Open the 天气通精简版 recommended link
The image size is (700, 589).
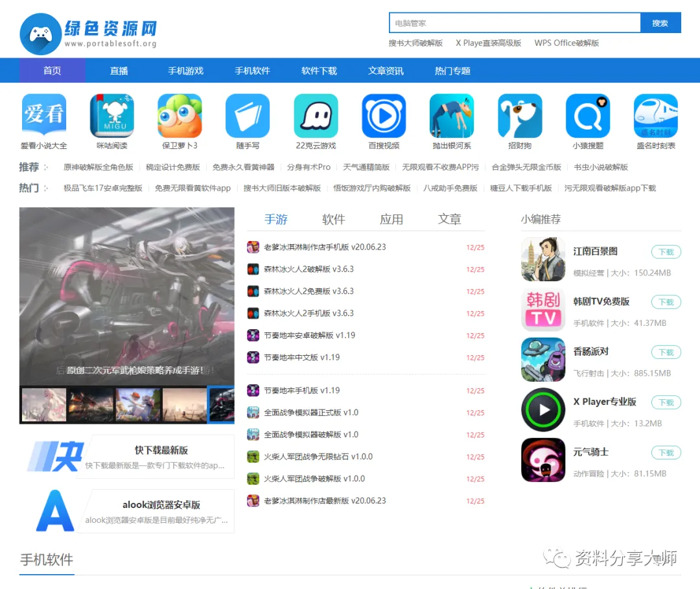pos(366,167)
